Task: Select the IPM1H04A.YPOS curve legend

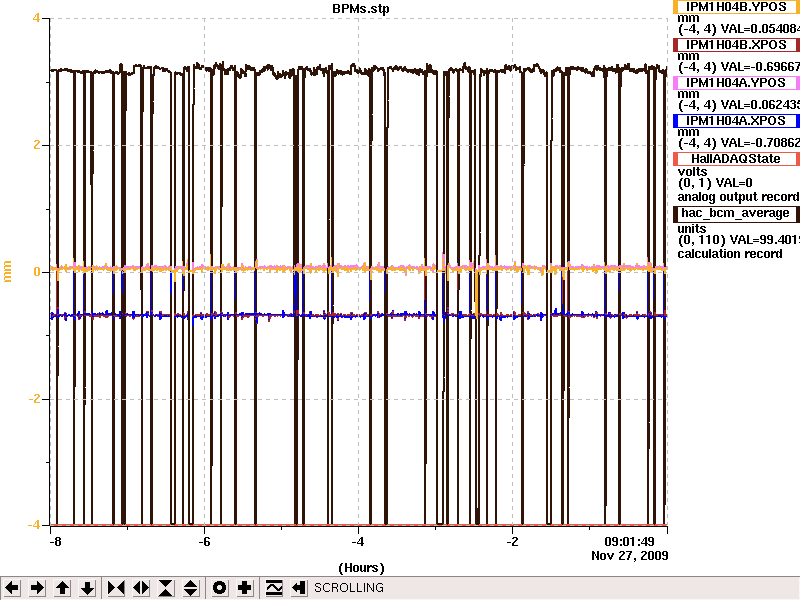Action: (x=736, y=83)
